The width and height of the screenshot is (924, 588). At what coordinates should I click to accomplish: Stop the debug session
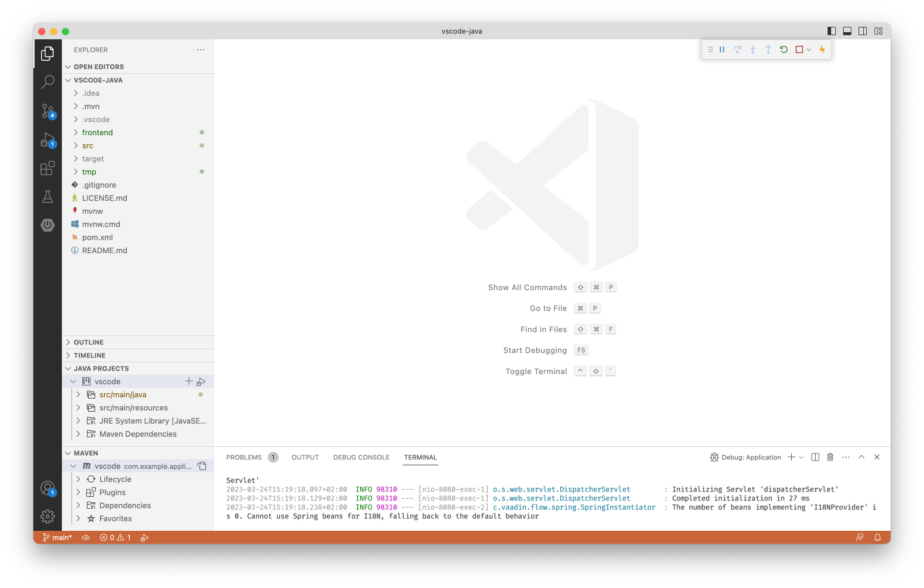(800, 49)
